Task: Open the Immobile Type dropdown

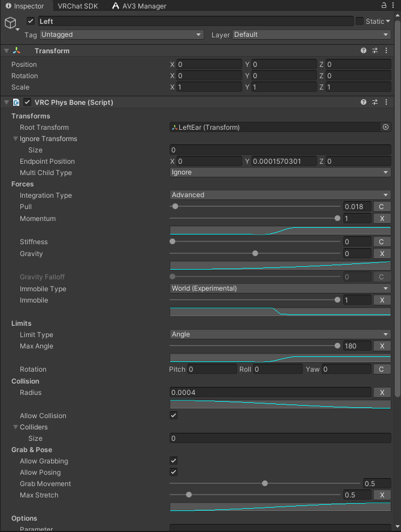Action: coord(280,288)
